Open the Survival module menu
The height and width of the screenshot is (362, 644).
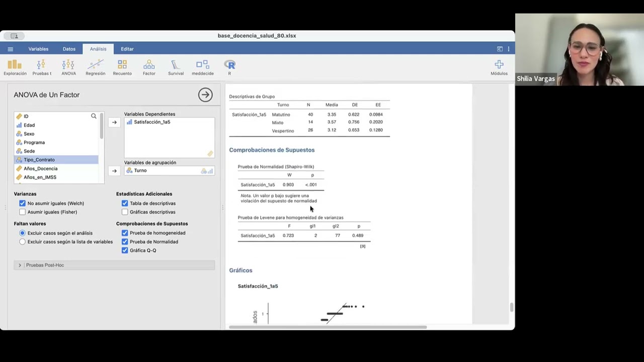(x=176, y=67)
